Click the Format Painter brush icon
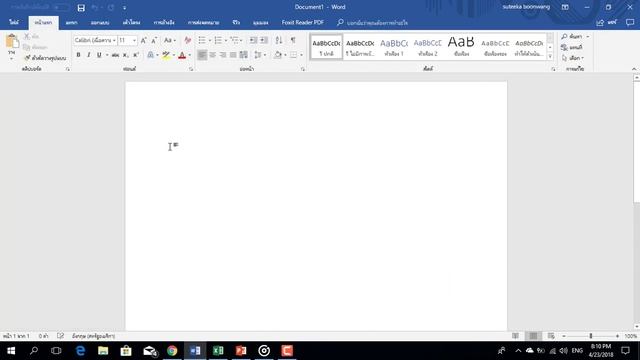640x360 pixels. tap(27, 58)
